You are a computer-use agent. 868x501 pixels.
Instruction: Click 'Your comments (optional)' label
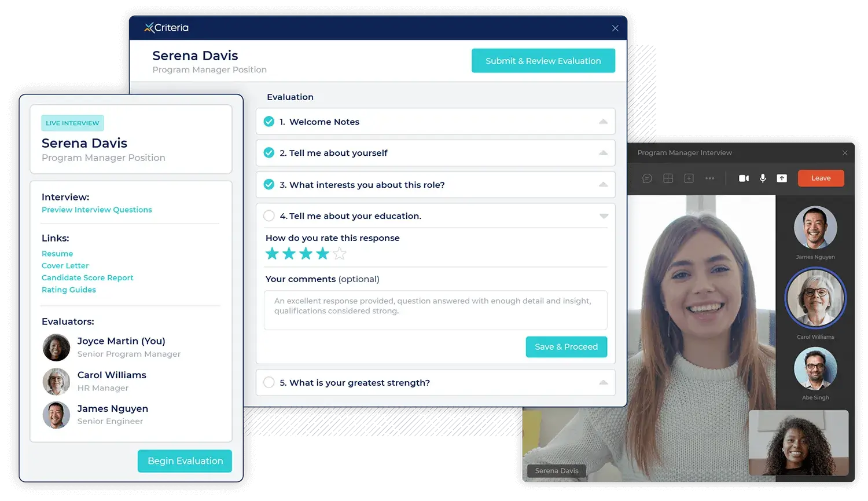(x=322, y=279)
